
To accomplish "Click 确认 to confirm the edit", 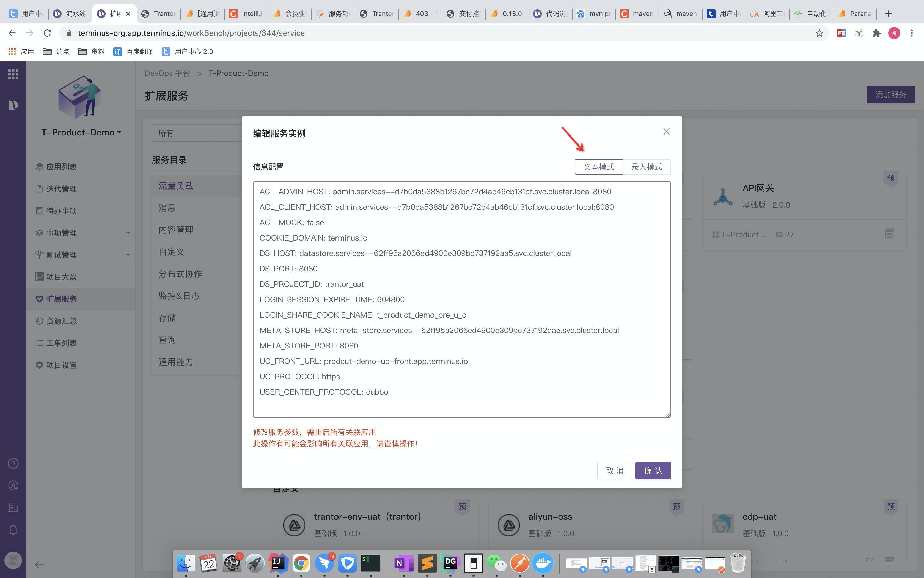I will coord(653,471).
